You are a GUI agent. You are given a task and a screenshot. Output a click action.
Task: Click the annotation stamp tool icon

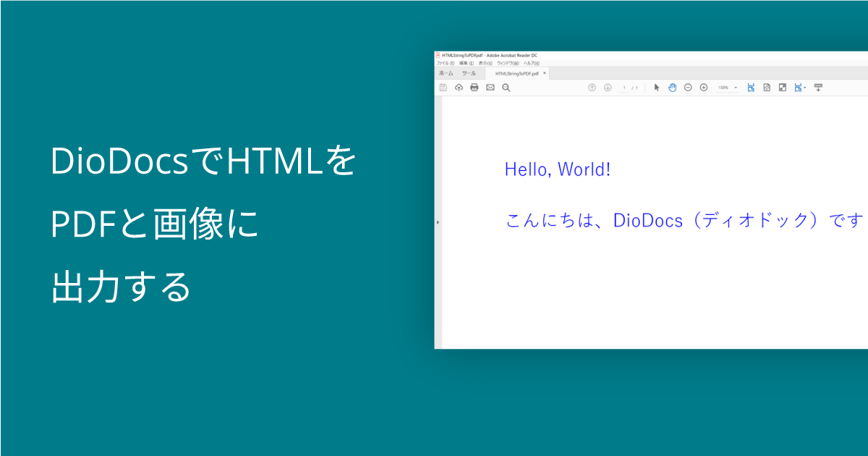point(817,88)
